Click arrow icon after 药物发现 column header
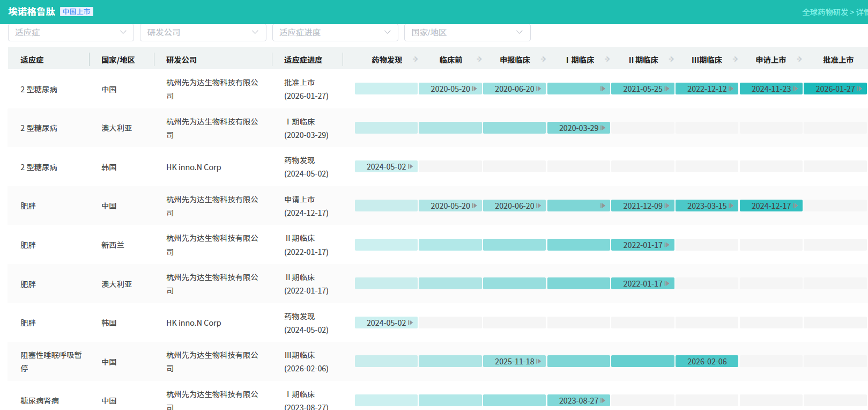 pyautogui.click(x=416, y=60)
